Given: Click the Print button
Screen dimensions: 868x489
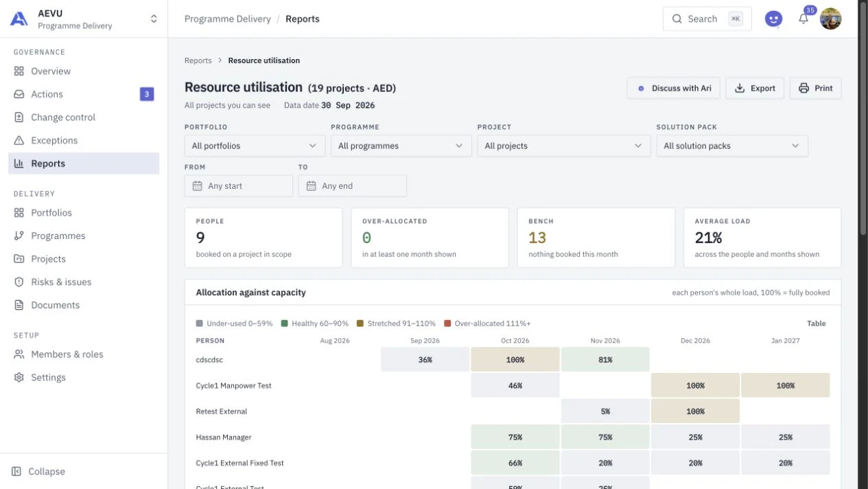Looking at the screenshot, I should tap(816, 88).
